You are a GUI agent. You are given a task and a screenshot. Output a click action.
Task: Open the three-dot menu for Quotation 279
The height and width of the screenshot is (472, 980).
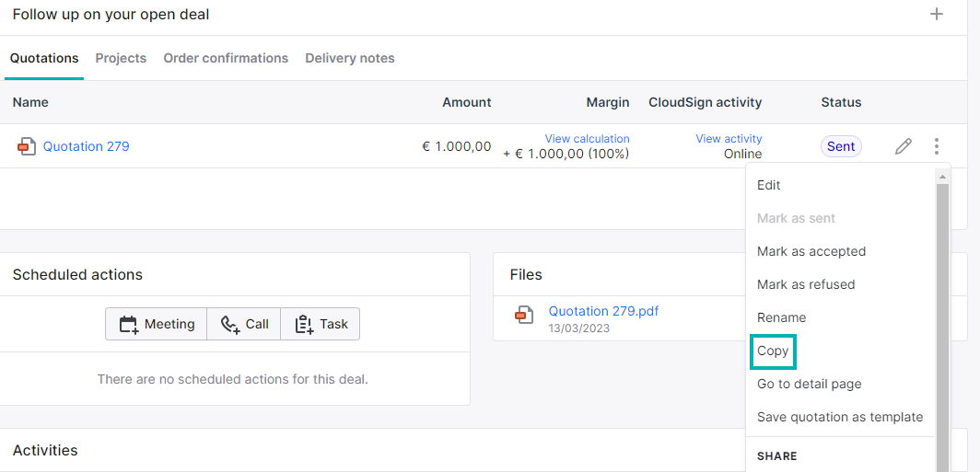coord(936,146)
